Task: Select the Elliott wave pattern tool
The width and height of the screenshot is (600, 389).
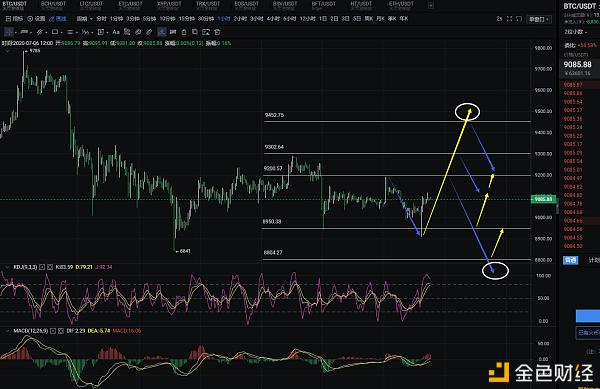Action: (85, 32)
